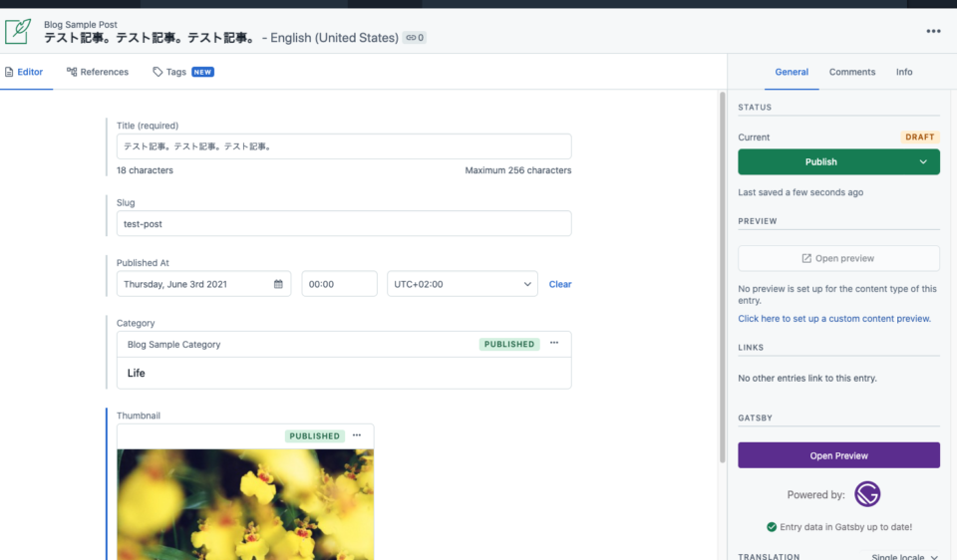Open the Comments sidebar tab
Screen dimensions: 957x560
[852, 72]
